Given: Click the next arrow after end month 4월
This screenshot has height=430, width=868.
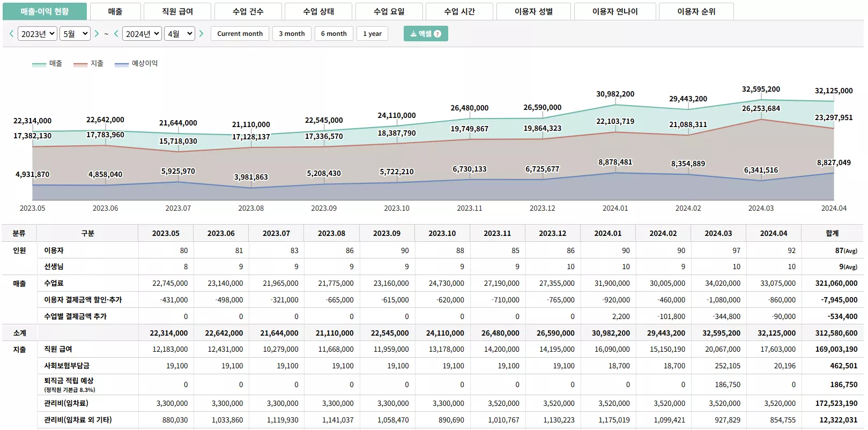Looking at the screenshot, I should (201, 34).
